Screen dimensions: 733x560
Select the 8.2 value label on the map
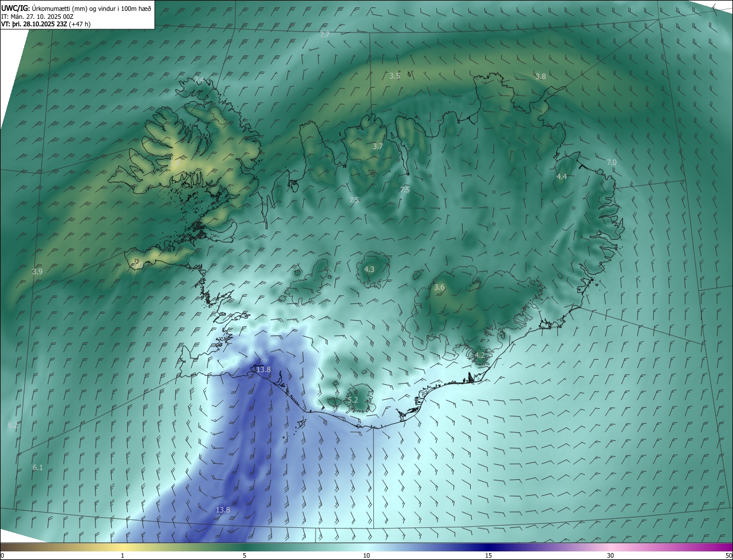(x=13, y=425)
